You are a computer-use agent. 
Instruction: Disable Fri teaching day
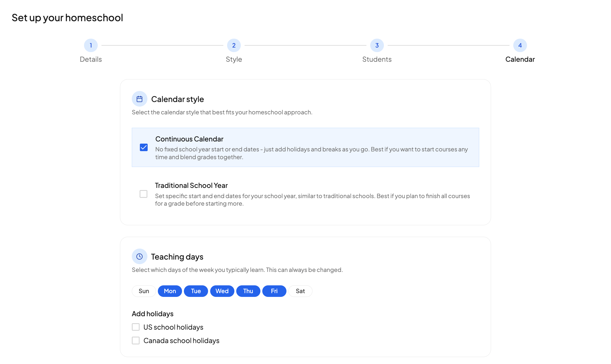pyautogui.click(x=274, y=291)
